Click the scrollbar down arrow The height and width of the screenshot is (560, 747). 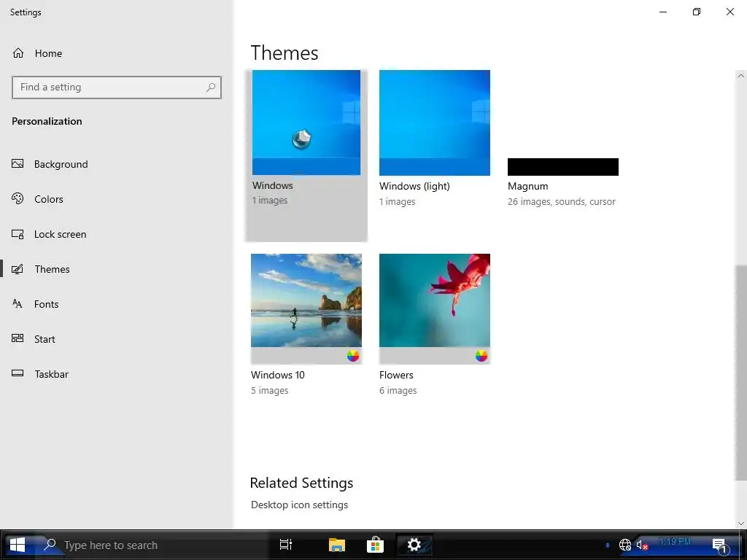tap(741, 524)
